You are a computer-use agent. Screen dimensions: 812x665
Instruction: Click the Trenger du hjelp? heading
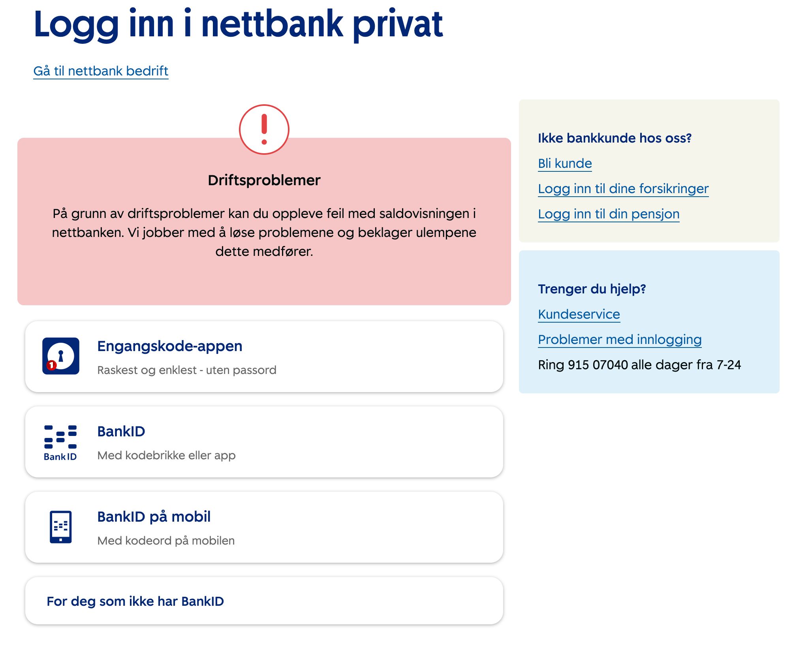pos(592,289)
